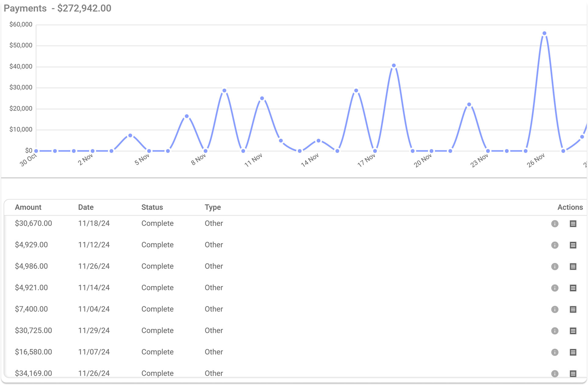This screenshot has height=385, width=588.
Task: Sort by Amount column header
Action: point(28,207)
